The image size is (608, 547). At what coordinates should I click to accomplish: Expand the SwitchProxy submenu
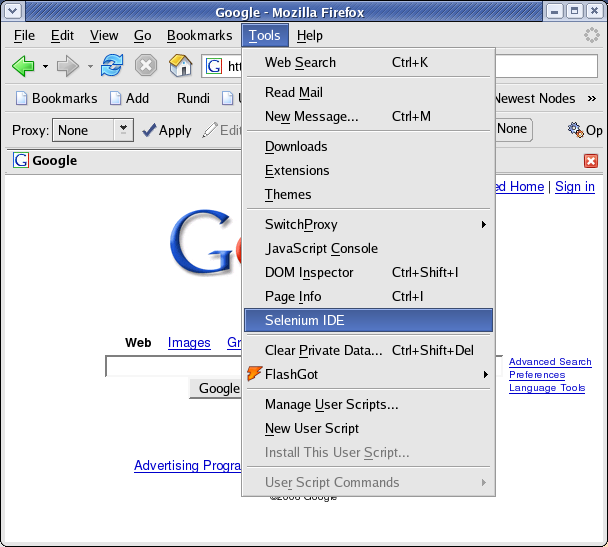click(368, 224)
